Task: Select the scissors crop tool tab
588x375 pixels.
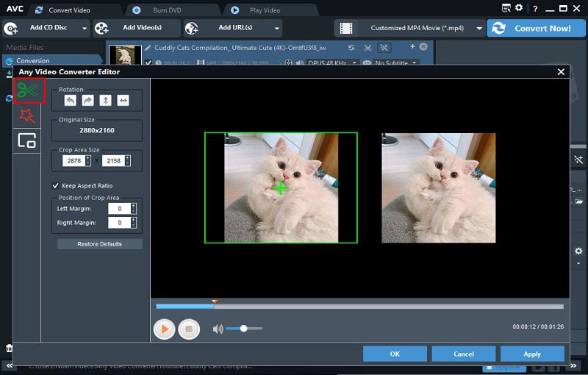Action: (x=28, y=90)
